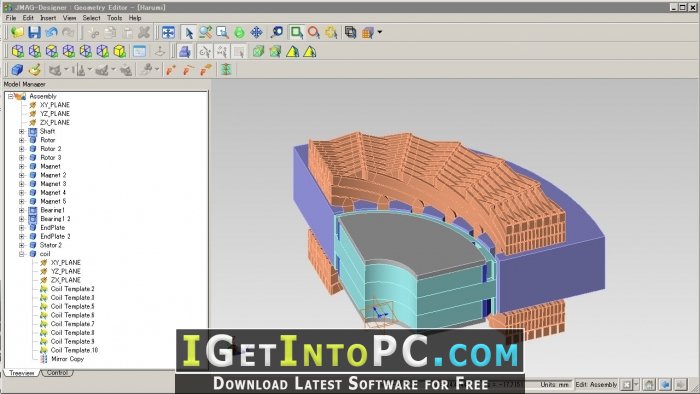Click the green Rotate view icon

[x=239, y=33]
